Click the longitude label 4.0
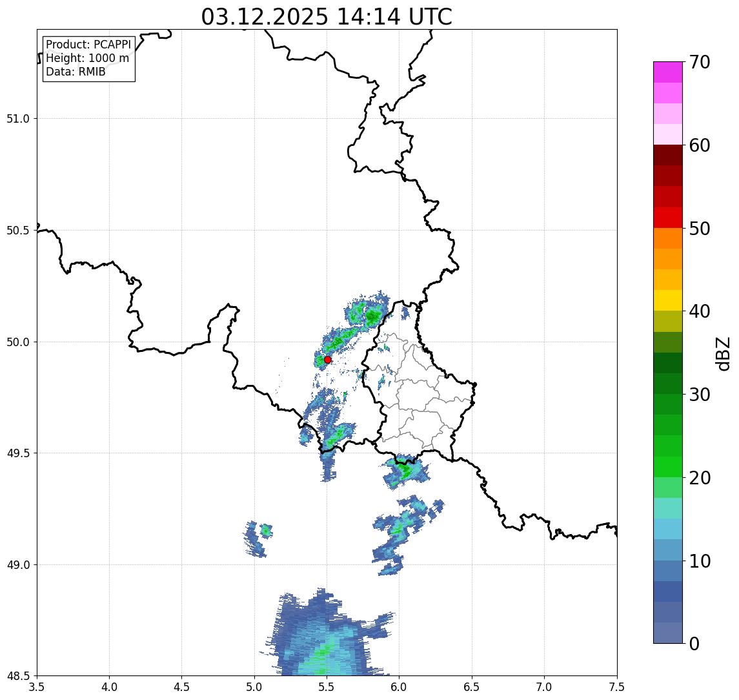This screenshot has width=739, height=700. tap(109, 687)
